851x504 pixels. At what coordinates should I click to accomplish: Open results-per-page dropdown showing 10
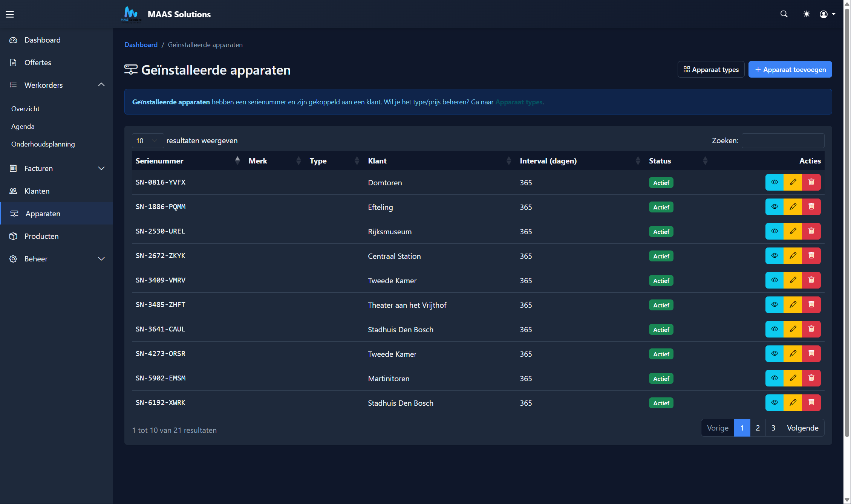147,141
